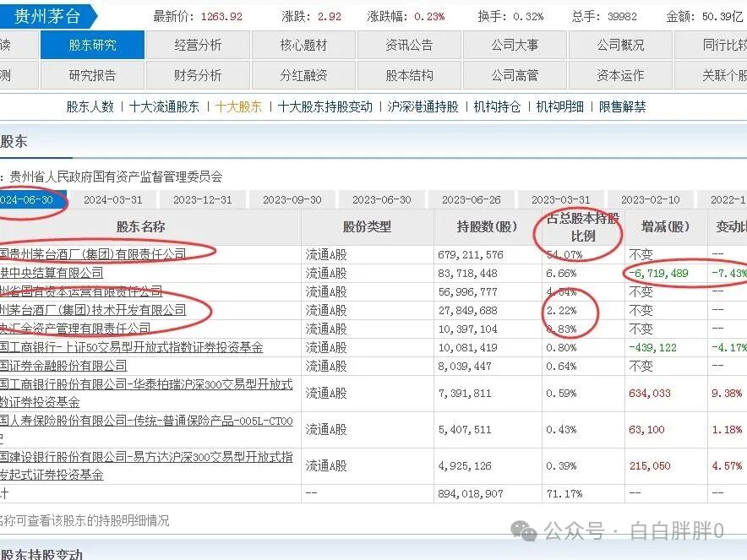The width and height of the screenshot is (747, 560).
Task: Jump to 十大股东持股变动 section
Action: (324, 106)
